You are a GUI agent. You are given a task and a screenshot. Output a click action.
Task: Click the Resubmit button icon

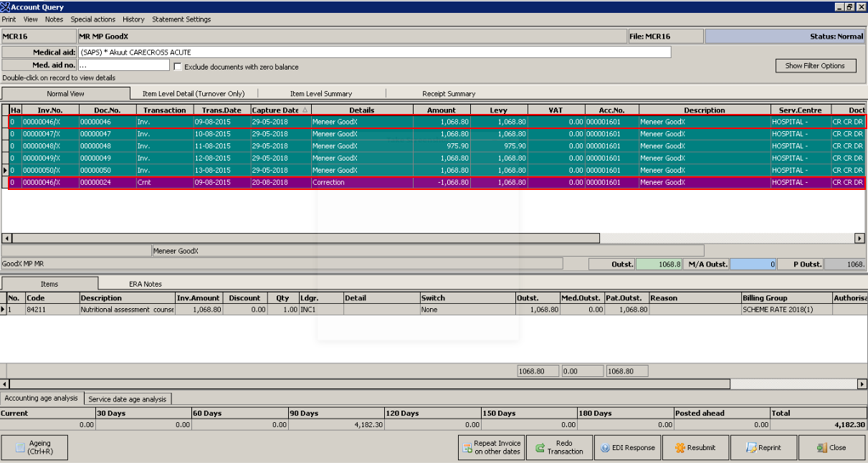point(678,448)
